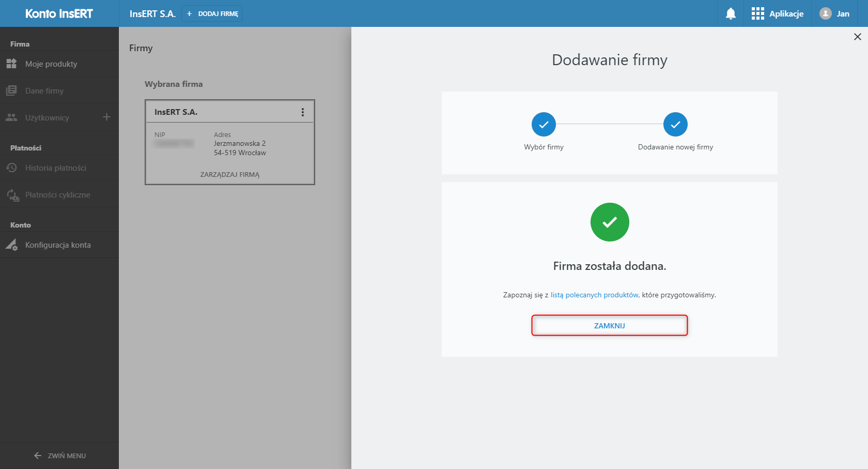
Task: Select the Dodawanie nowej firmy step circle
Action: [x=675, y=124]
